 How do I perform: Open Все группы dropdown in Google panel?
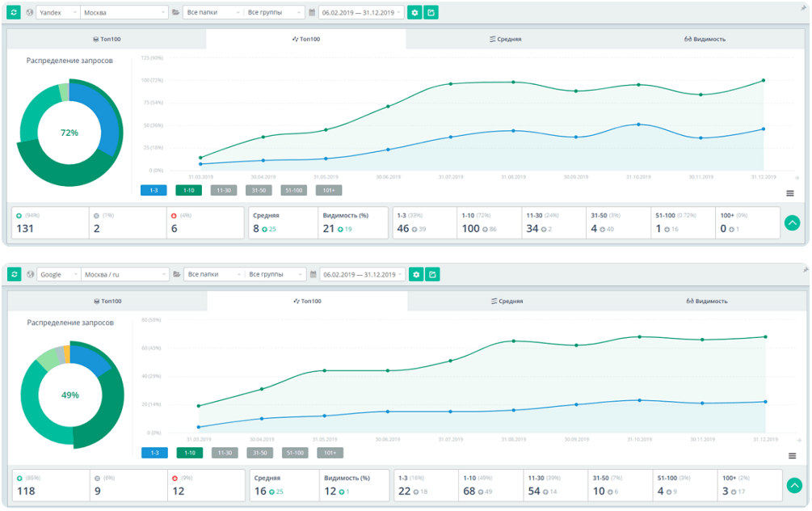coord(275,274)
